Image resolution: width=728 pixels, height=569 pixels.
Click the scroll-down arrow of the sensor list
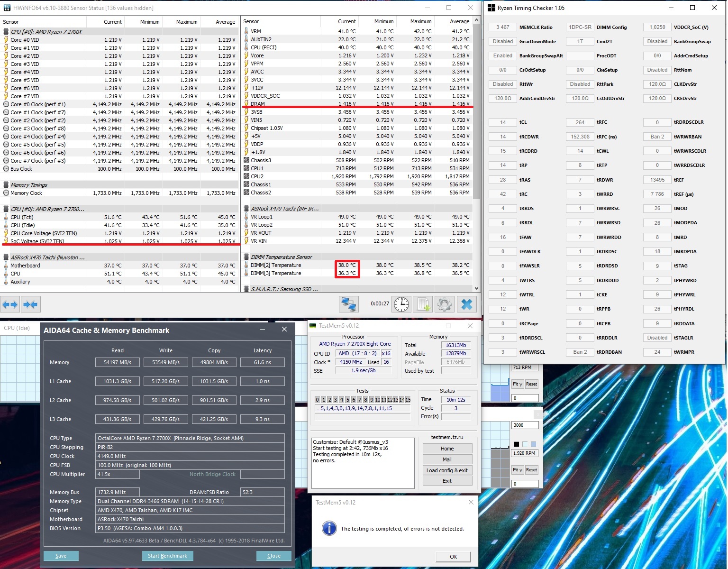coord(476,288)
